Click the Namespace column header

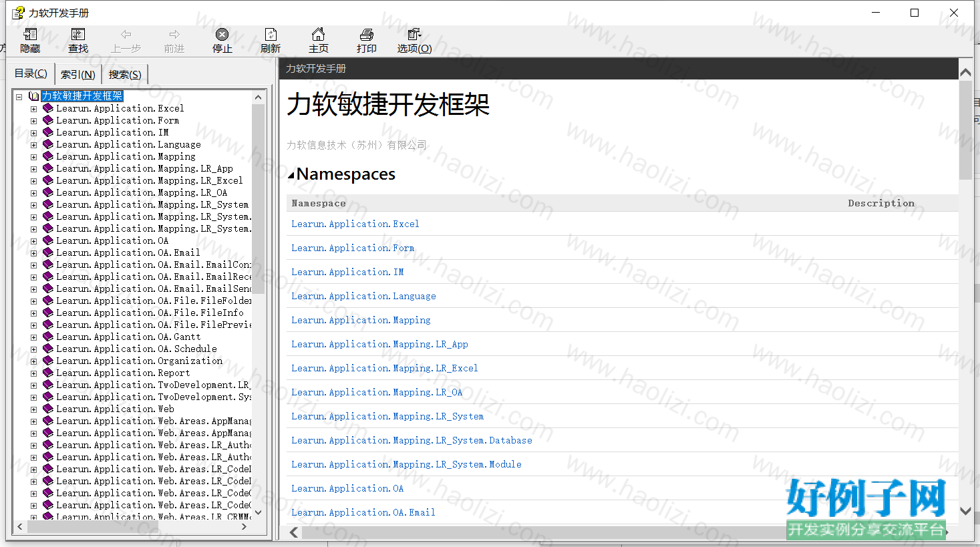pyautogui.click(x=319, y=203)
